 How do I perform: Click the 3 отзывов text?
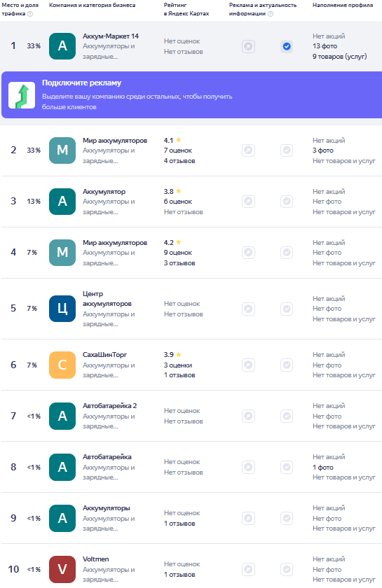click(x=179, y=263)
